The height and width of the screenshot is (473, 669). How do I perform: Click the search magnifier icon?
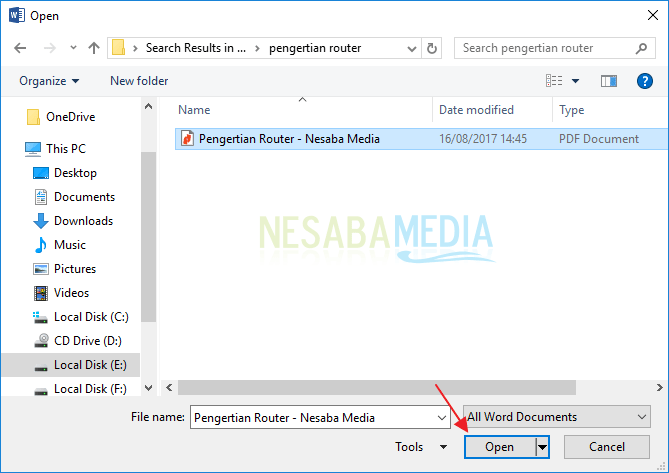coord(641,48)
